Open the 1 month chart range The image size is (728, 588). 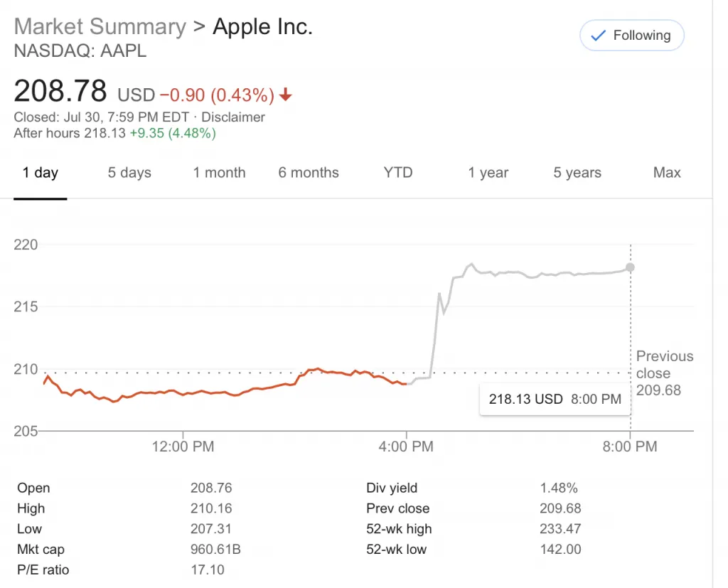(219, 173)
